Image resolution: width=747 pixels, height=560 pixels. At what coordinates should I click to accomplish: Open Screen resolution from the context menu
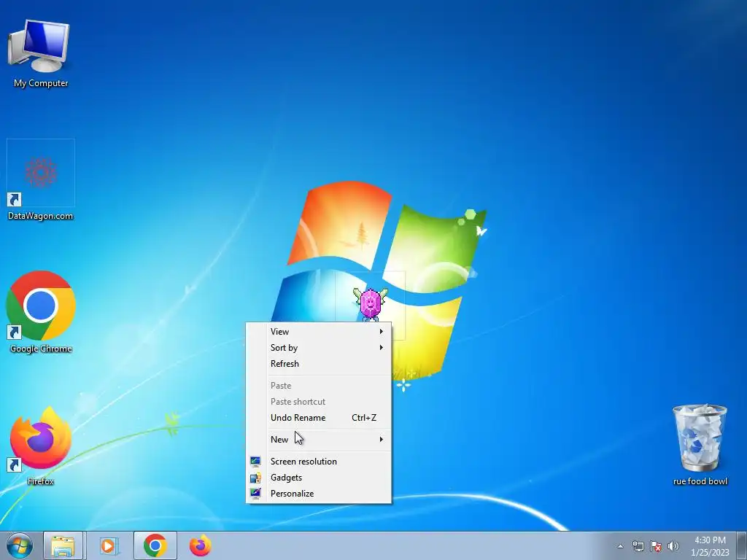pyautogui.click(x=319, y=462)
